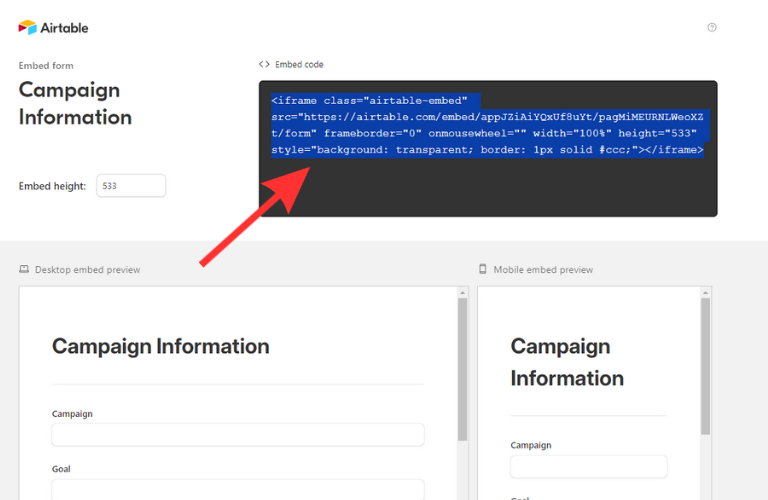Click Campaign Information heading in desktop preview
The height and width of the screenshot is (500, 768).
point(160,347)
